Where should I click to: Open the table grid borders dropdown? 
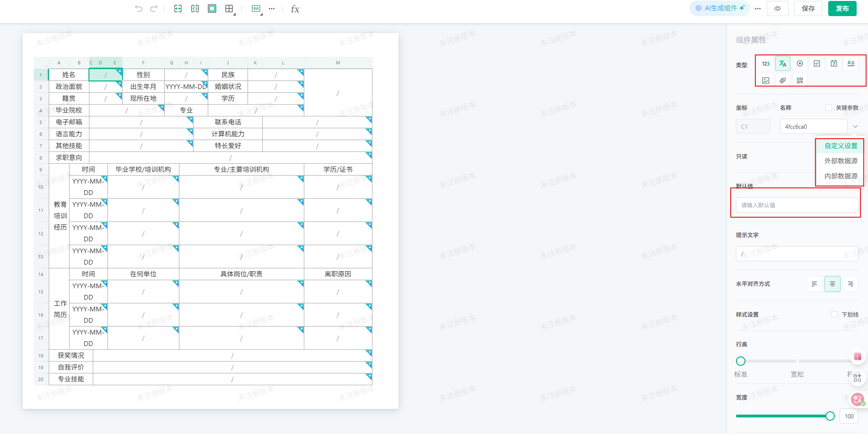(230, 9)
